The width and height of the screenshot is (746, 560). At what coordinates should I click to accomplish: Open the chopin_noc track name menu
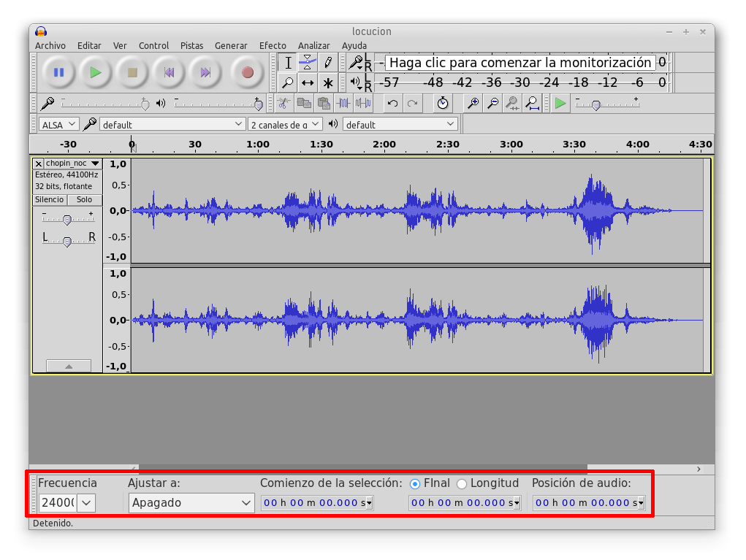(x=73, y=163)
